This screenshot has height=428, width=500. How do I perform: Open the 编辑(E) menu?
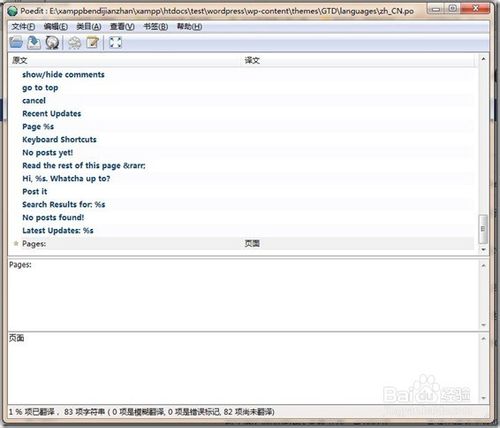[x=56, y=27]
